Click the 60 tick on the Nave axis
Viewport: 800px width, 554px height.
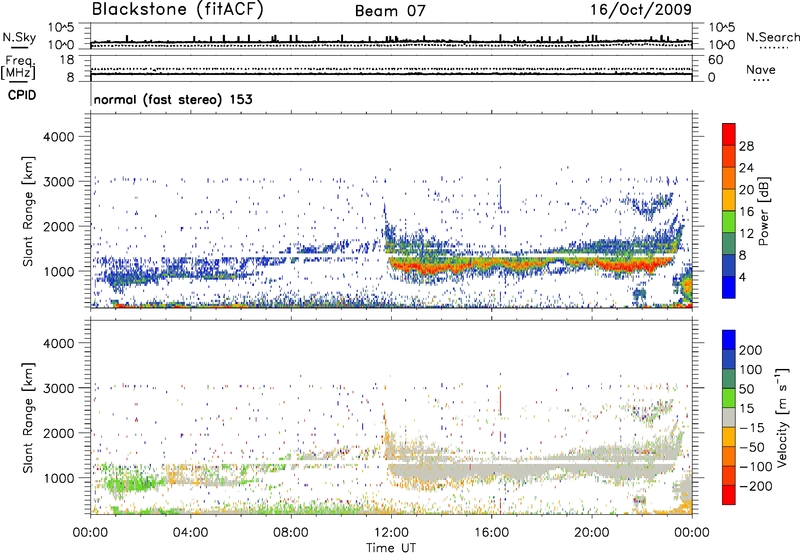tap(715, 60)
